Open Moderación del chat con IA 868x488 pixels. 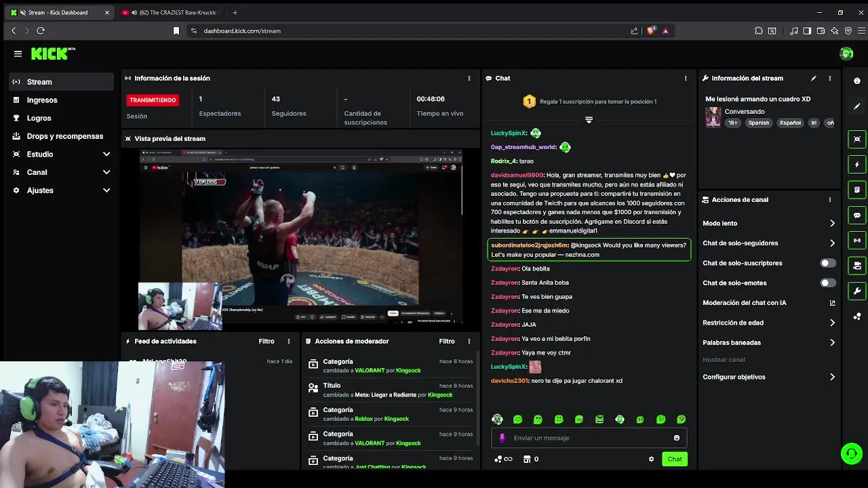[x=769, y=303]
